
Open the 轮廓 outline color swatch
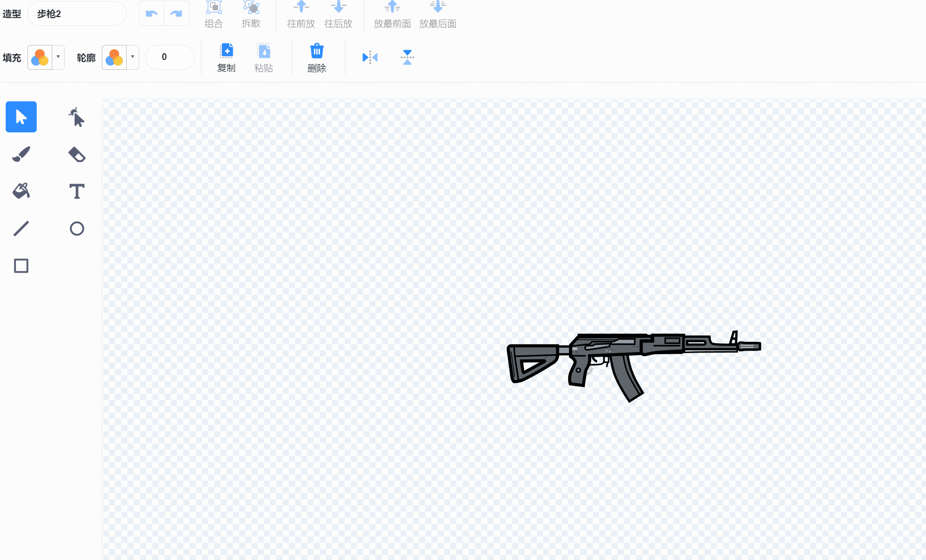(114, 57)
